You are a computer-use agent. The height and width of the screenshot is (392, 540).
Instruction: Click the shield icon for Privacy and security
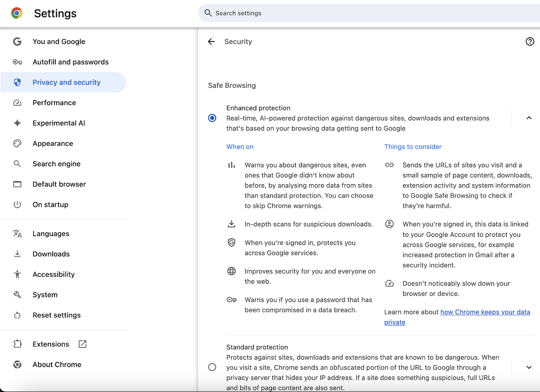tap(17, 82)
